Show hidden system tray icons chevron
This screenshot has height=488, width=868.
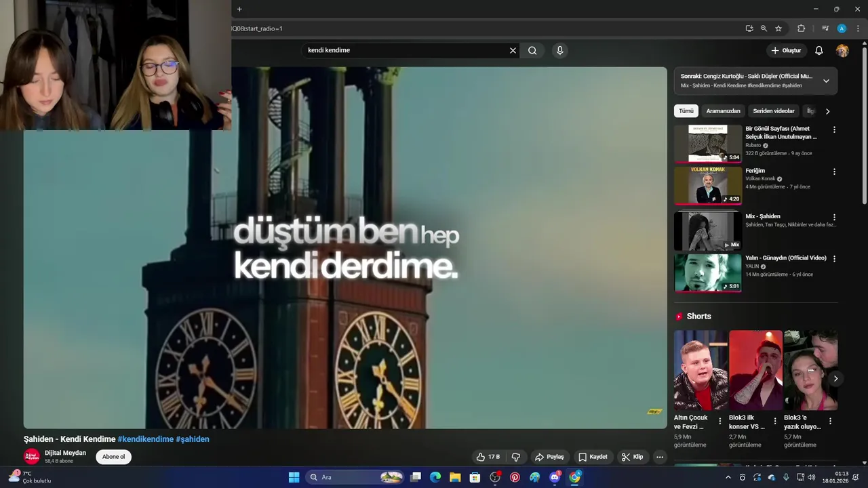[728, 477]
